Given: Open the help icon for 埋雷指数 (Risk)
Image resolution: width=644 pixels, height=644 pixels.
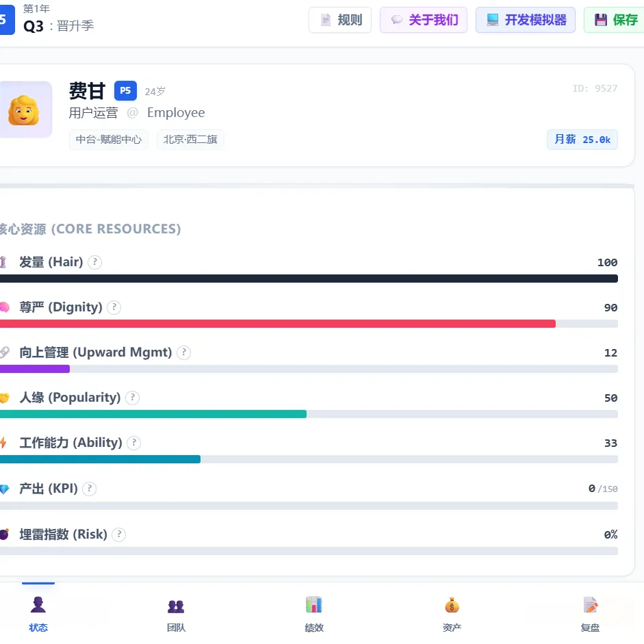Looking at the screenshot, I should (119, 534).
